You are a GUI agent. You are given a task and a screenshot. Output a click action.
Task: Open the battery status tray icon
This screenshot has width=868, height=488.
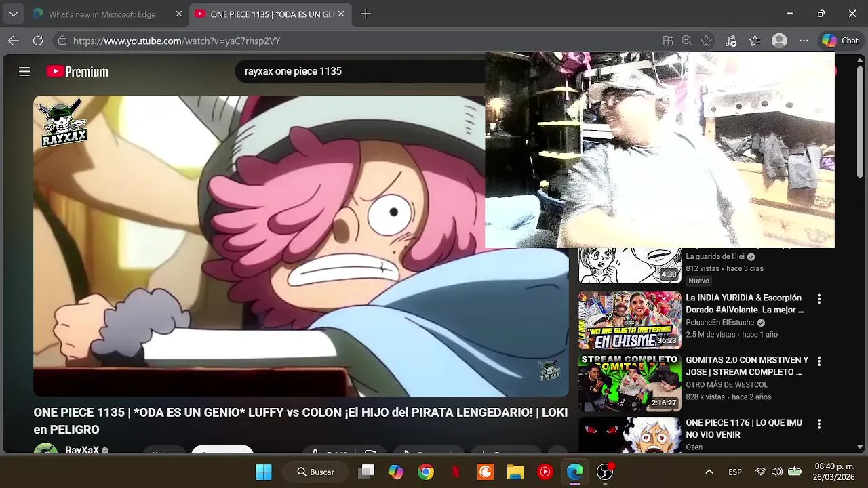pyautogui.click(x=794, y=472)
